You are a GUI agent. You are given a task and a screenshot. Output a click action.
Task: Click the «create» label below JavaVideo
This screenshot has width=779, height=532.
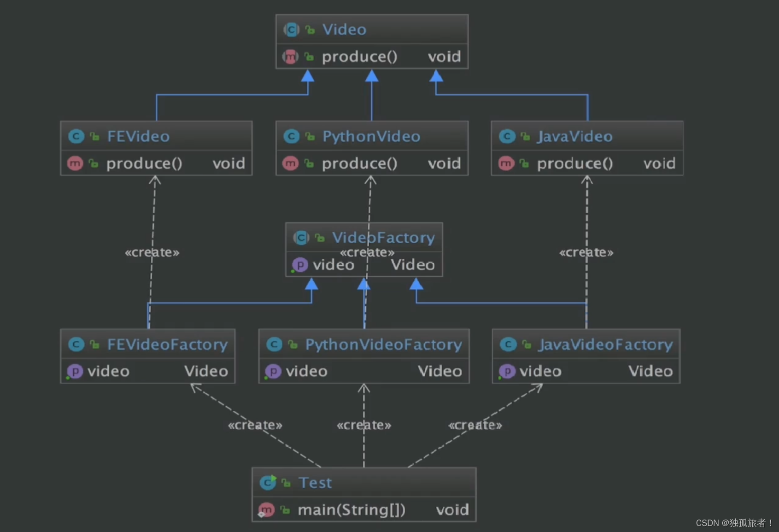point(586,252)
